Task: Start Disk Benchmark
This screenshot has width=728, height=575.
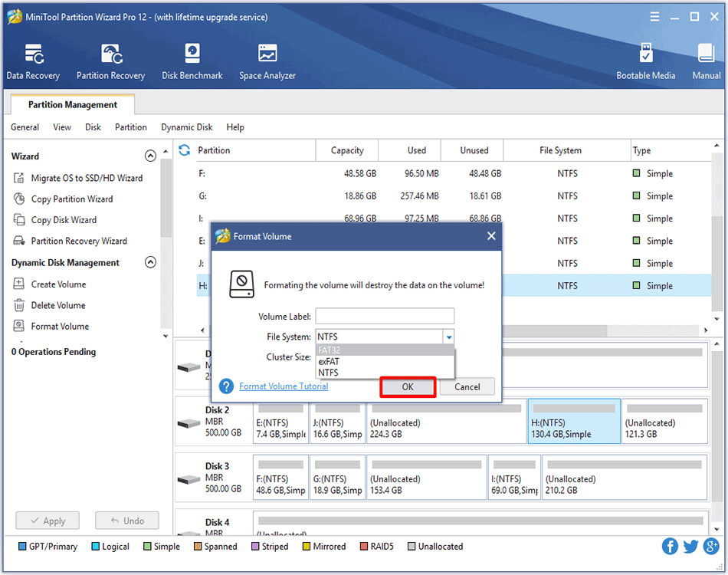Action: (192, 61)
